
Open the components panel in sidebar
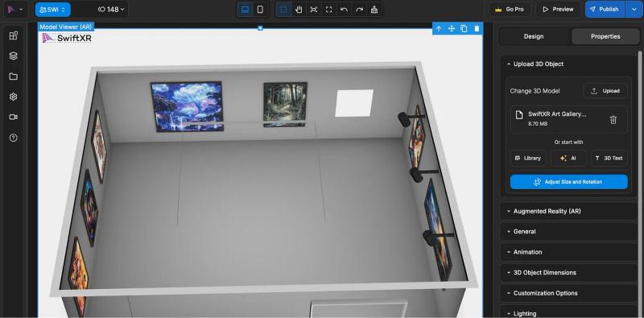(14, 35)
